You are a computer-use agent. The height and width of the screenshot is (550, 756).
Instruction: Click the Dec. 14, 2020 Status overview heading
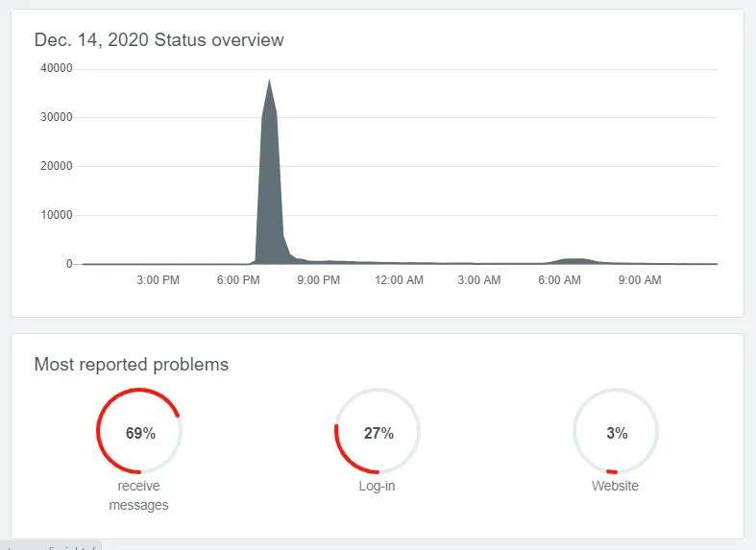pos(159,40)
